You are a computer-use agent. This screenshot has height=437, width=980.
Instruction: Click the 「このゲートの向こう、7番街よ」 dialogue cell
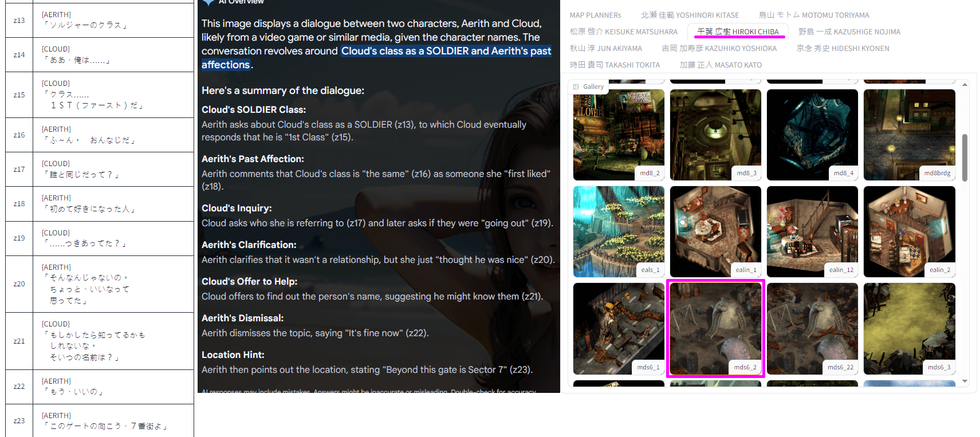point(113,420)
